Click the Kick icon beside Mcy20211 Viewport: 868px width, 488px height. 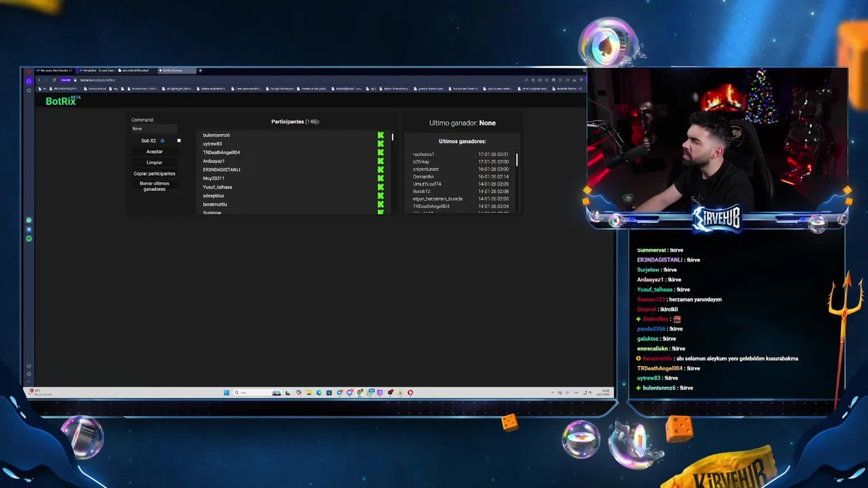point(380,178)
